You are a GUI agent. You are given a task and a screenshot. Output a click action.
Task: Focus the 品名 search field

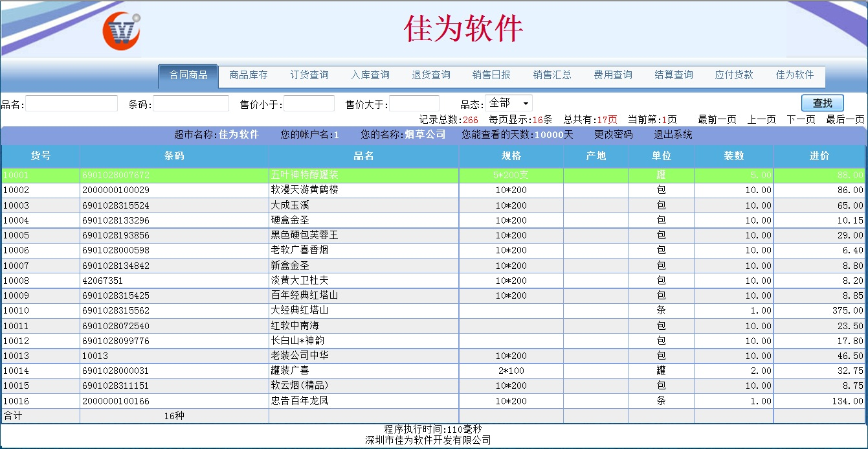(71, 104)
